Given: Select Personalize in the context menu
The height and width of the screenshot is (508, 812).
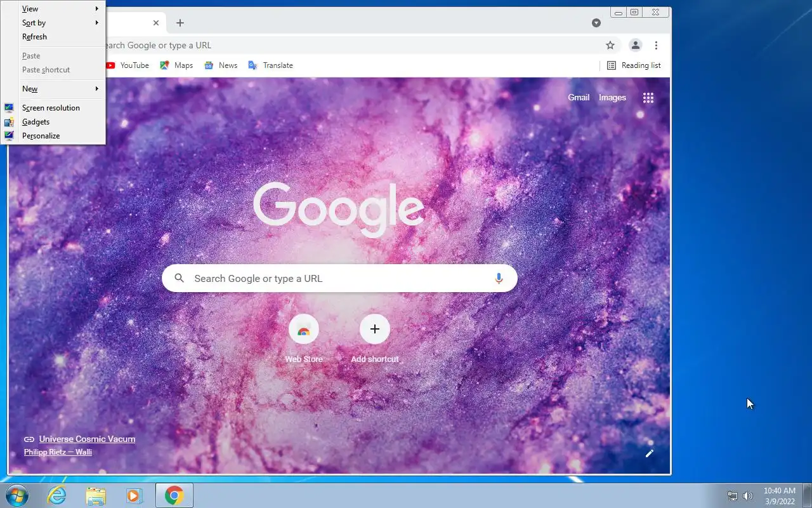Looking at the screenshot, I should tap(53, 136).
